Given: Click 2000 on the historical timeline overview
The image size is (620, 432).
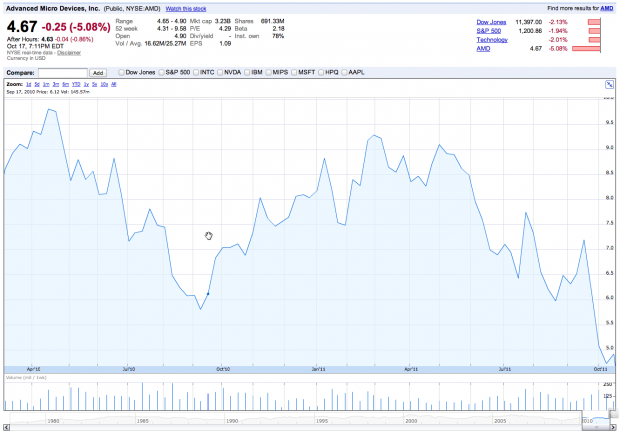Looking at the screenshot, I should [x=411, y=421].
